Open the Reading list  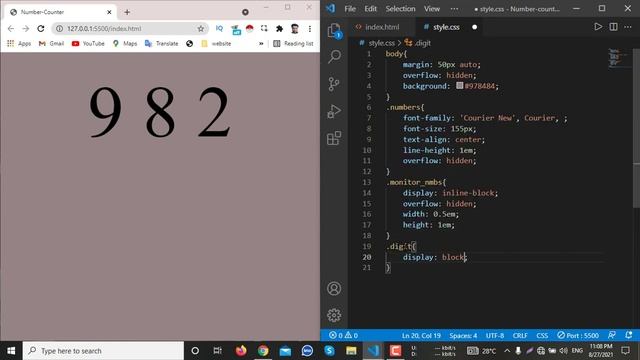click(293, 43)
